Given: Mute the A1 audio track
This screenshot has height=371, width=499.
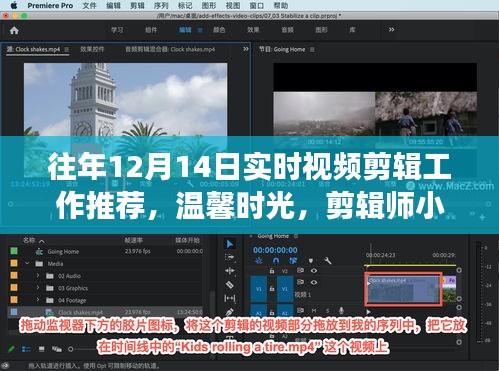Looking at the screenshot, I should pyautogui.click(x=314, y=311).
